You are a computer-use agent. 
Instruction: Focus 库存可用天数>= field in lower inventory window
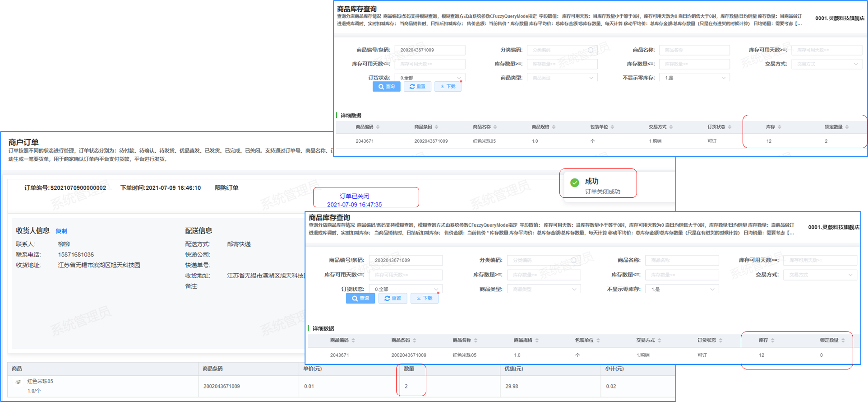click(820, 261)
